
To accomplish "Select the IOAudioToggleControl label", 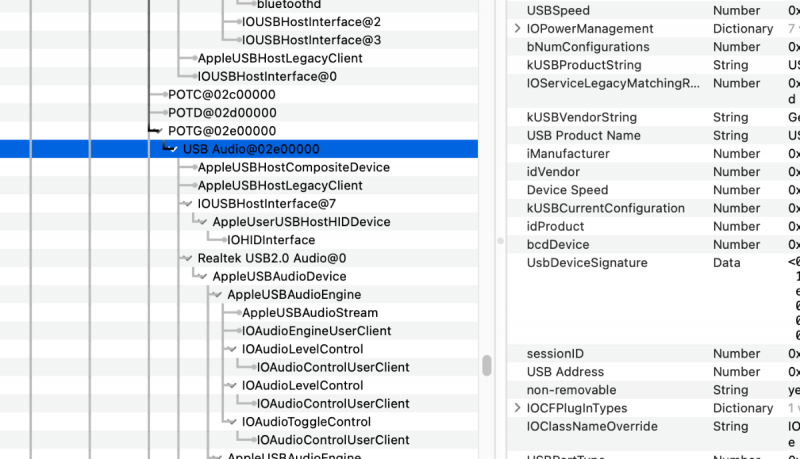I will 306,422.
